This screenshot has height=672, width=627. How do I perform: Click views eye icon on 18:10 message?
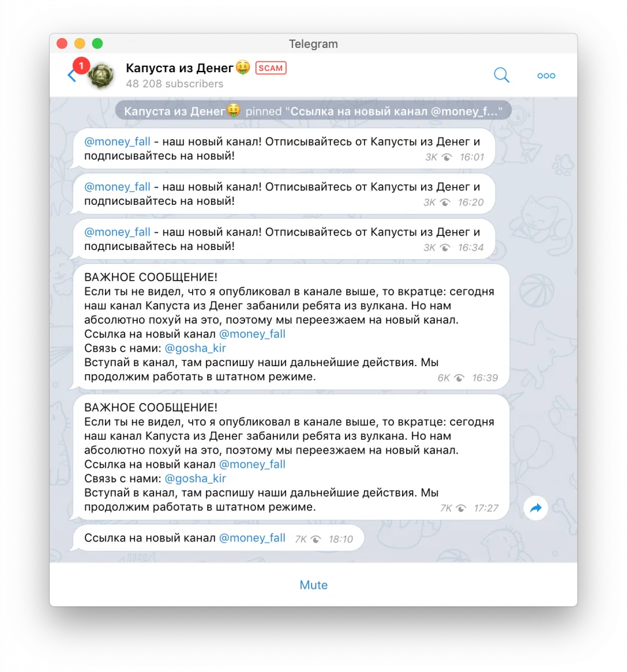pos(315,539)
